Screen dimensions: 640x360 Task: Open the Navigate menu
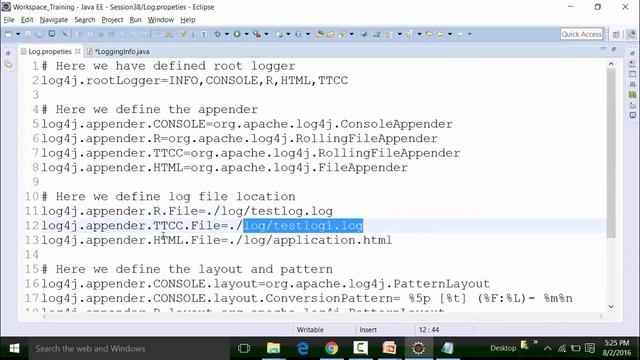53,20
